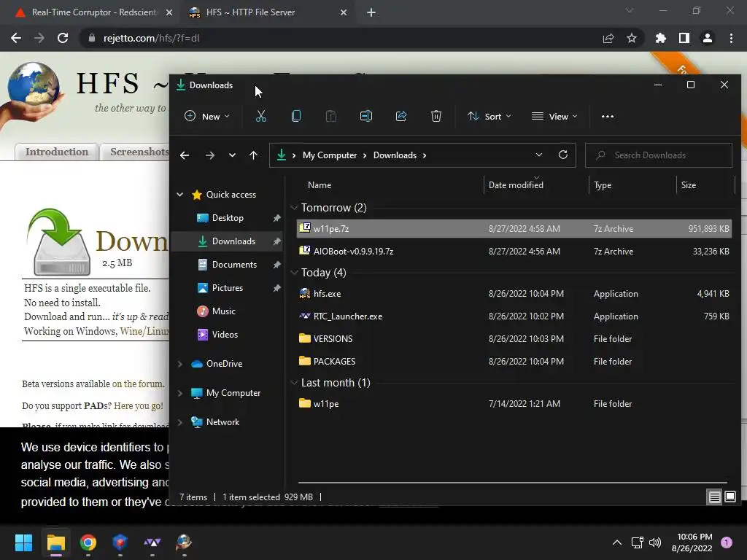The width and height of the screenshot is (747, 560).
Task: Expand the My Computer tree node
Action: (x=180, y=393)
